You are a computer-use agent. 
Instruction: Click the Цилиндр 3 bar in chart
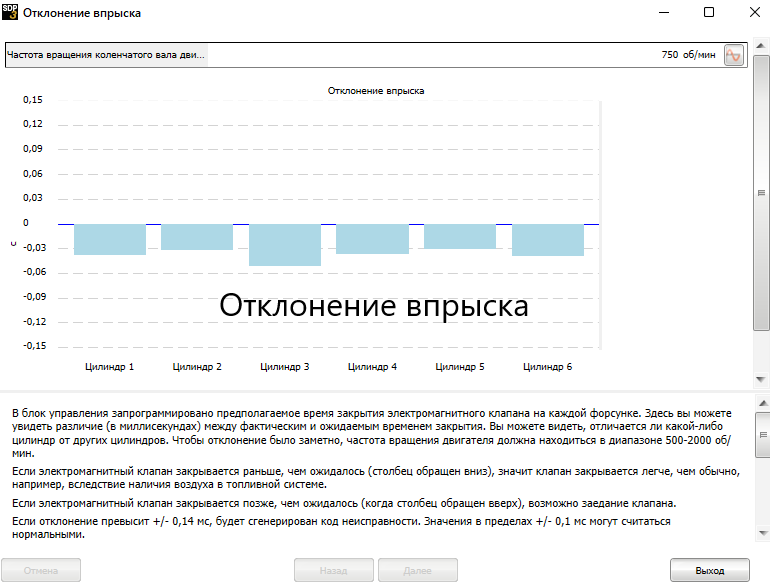tap(285, 245)
